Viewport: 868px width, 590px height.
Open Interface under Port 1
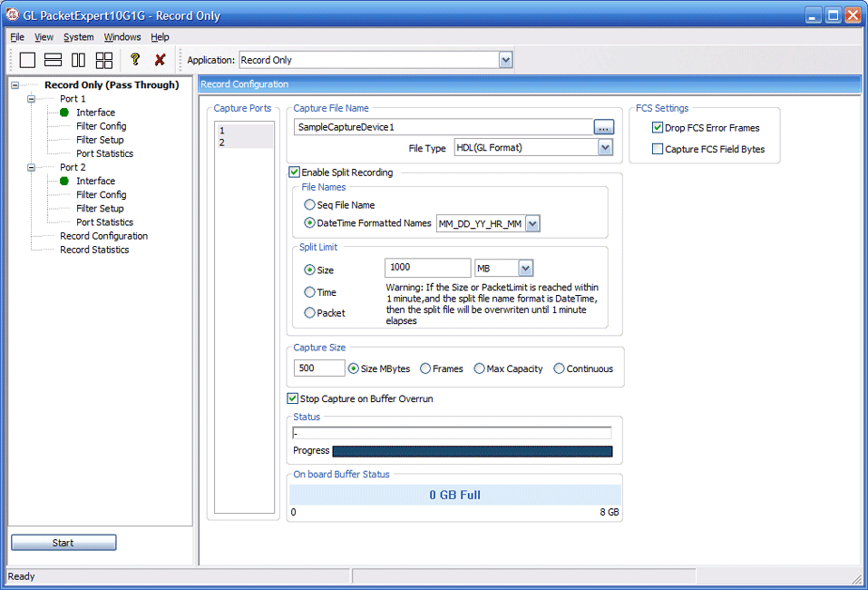click(96, 113)
